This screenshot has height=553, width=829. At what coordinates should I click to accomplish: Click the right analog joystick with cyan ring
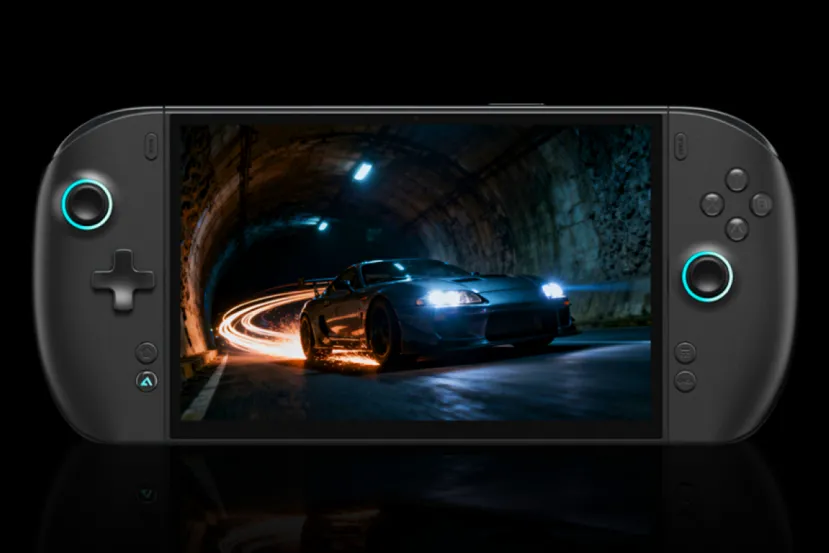click(707, 276)
